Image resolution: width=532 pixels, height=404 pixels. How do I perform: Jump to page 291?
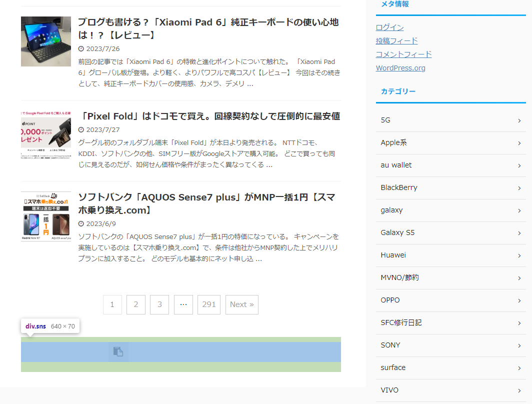tap(208, 304)
